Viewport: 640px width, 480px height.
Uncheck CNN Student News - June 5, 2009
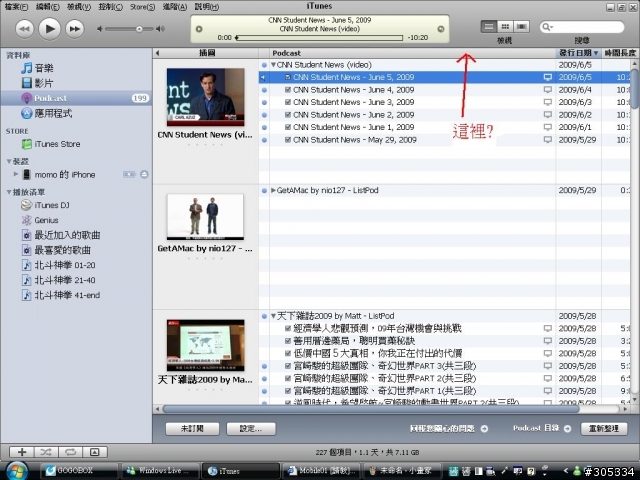(x=288, y=77)
